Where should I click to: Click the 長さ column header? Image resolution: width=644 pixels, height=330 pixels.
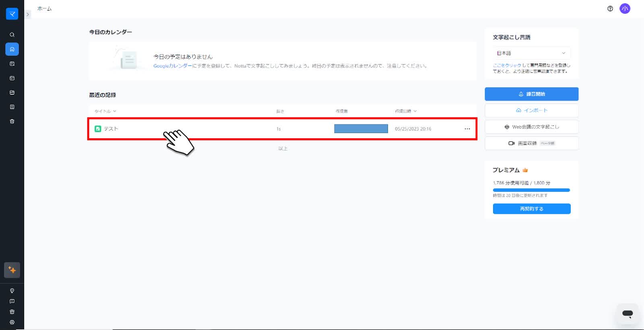280,111
